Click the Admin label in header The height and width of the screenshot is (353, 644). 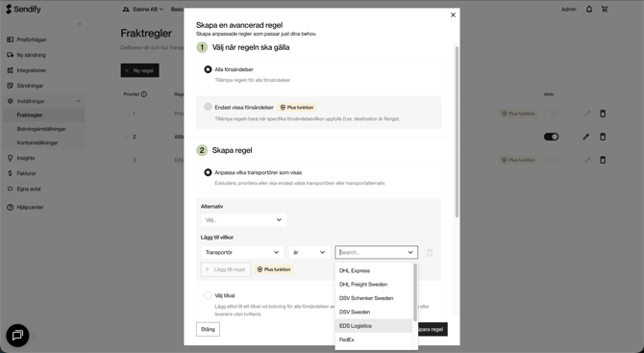point(568,9)
